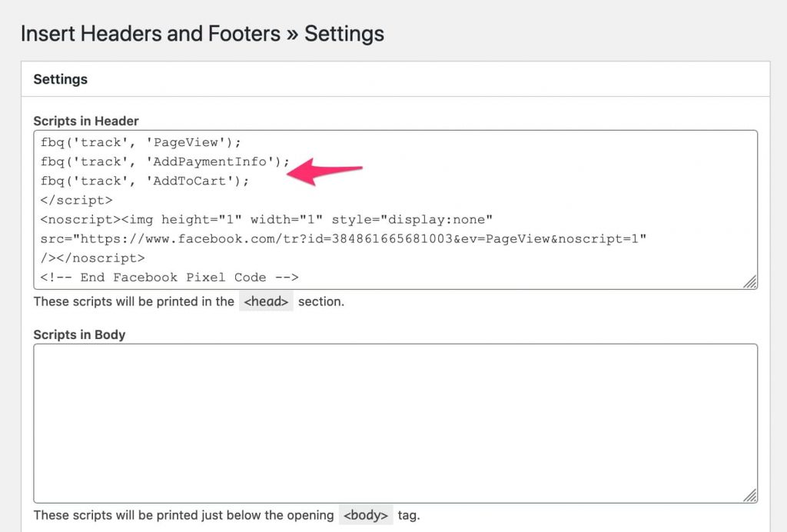Screen dimensions: 787x532
Task: Click the noscript img height line
Action: click(266, 219)
